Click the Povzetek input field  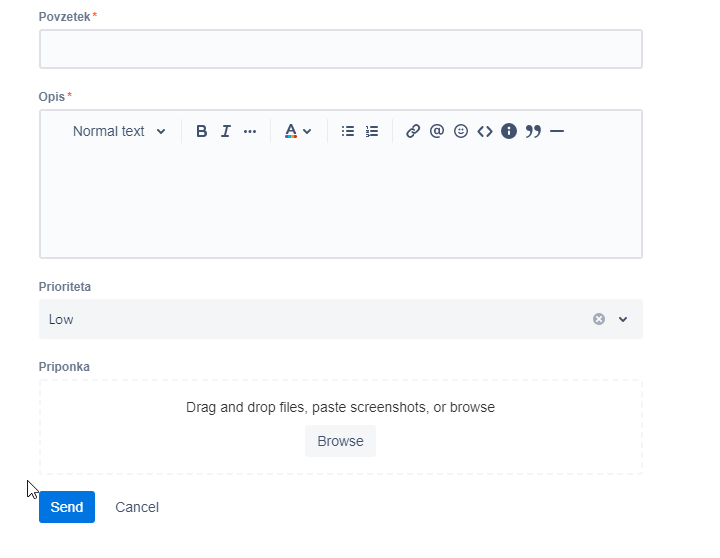[x=341, y=49]
